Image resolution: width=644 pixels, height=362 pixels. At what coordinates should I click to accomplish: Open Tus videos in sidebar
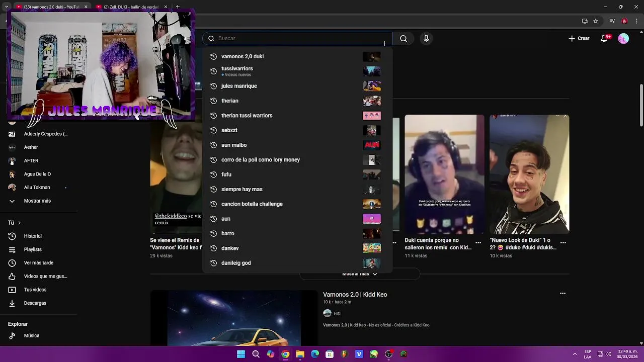click(39, 290)
